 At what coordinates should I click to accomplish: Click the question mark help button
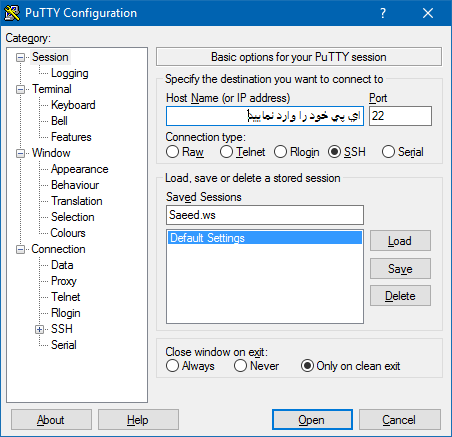pyautogui.click(x=383, y=13)
